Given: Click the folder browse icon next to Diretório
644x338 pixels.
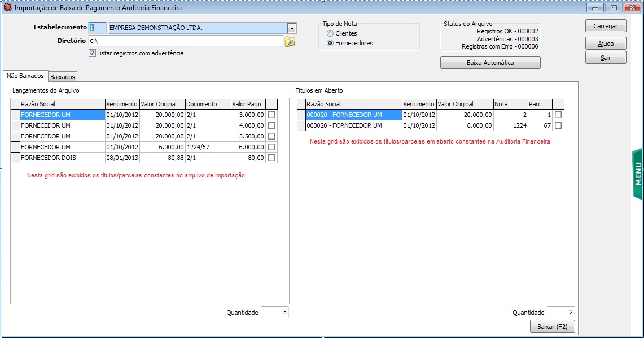Looking at the screenshot, I should [x=290, y=42].
